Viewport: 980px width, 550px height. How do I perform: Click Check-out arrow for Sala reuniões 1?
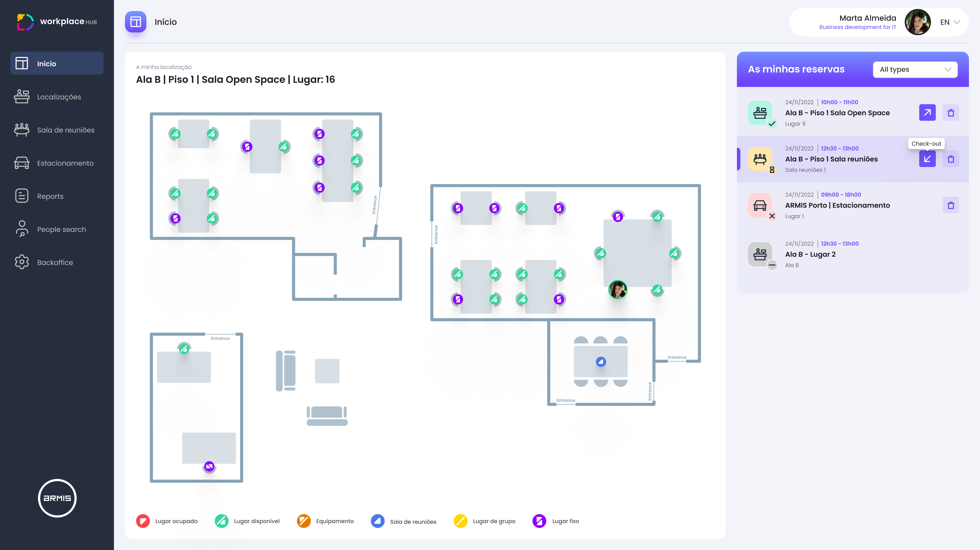point(927,159)
